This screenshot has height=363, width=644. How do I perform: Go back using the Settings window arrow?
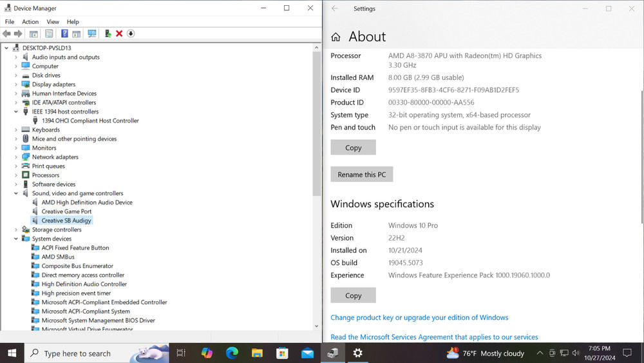point(335,8)
